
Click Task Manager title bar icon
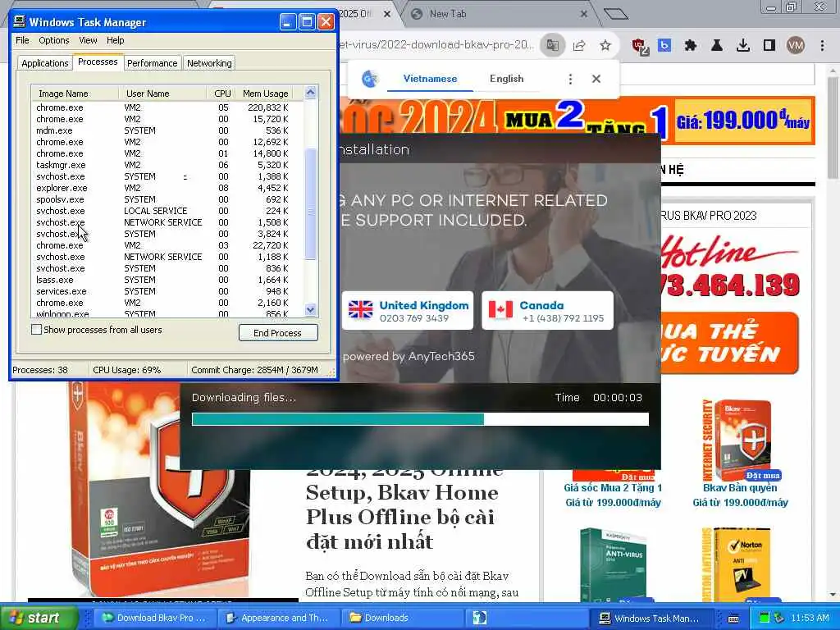click(20, 21)
